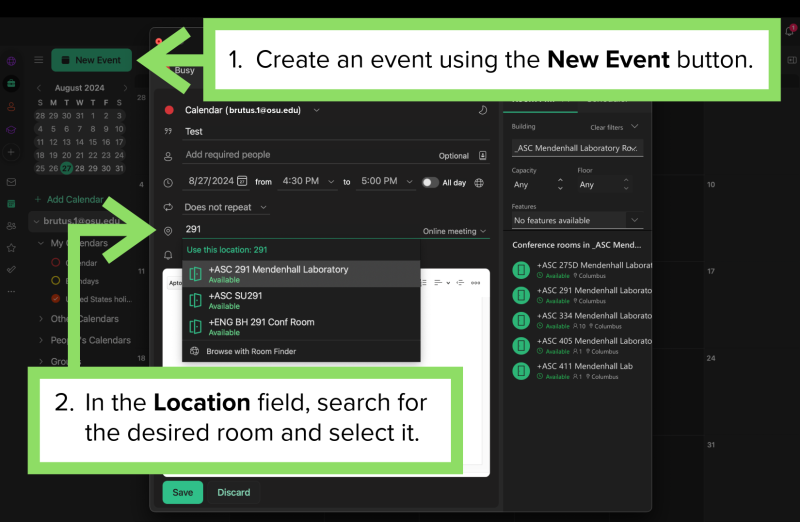Go to previous month in mini calendar
Screen dimensions: 800x522
point(39,88)
